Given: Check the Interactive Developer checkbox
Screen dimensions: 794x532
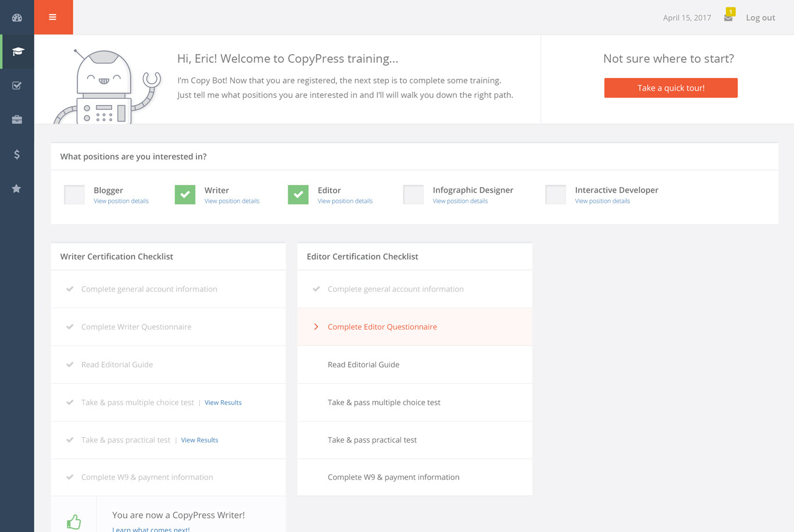Looking at the screenshot, I should (x=556, y=195).
